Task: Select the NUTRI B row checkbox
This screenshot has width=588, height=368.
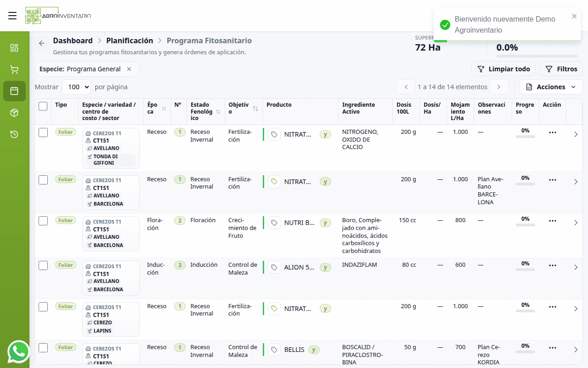Action: [x=43, y=221]
